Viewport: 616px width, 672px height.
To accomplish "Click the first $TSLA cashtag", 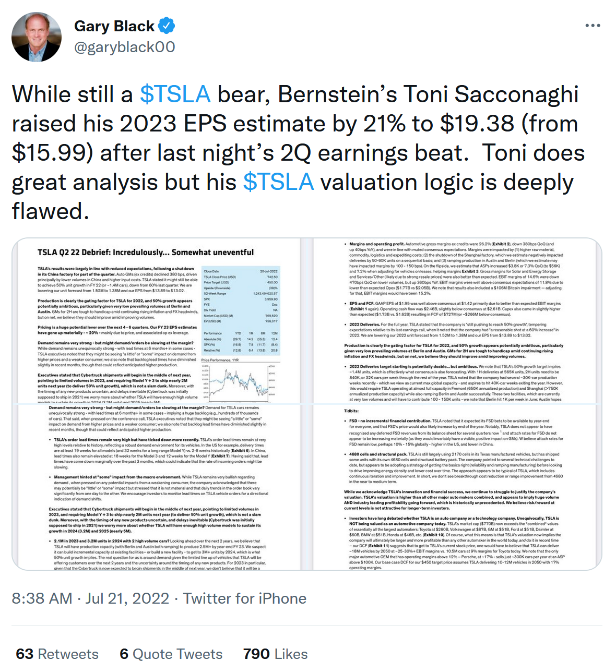I will coord(175,94).
